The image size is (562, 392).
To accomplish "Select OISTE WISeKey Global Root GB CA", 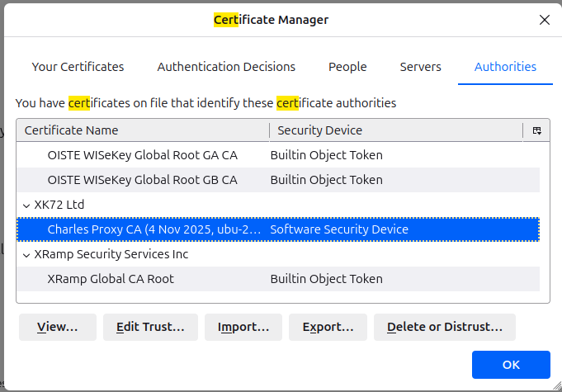I will coord(142,180).
